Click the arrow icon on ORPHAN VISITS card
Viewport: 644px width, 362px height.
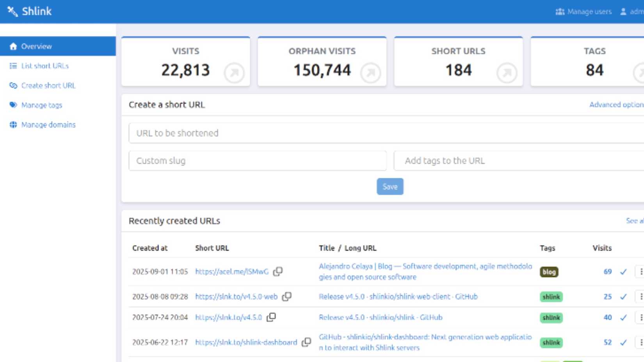tap(370, 73)
